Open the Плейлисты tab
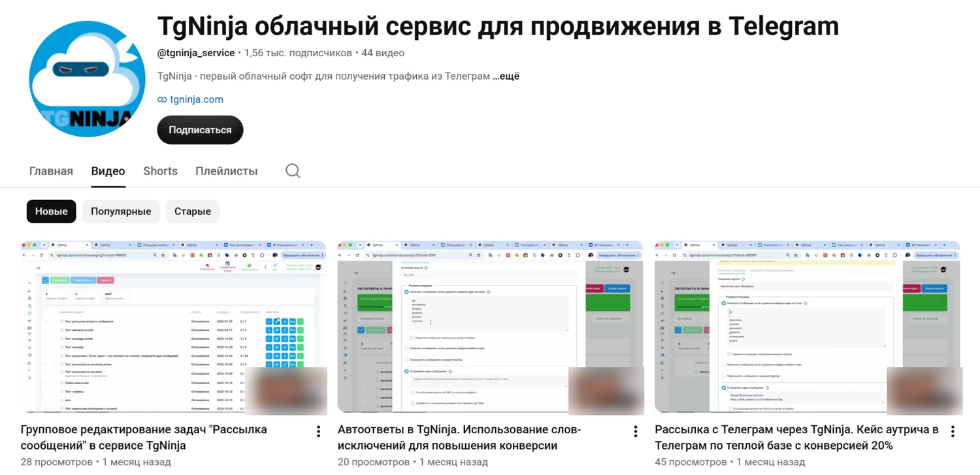Screen dimensions: 980x475 click(x=226, y=171)
